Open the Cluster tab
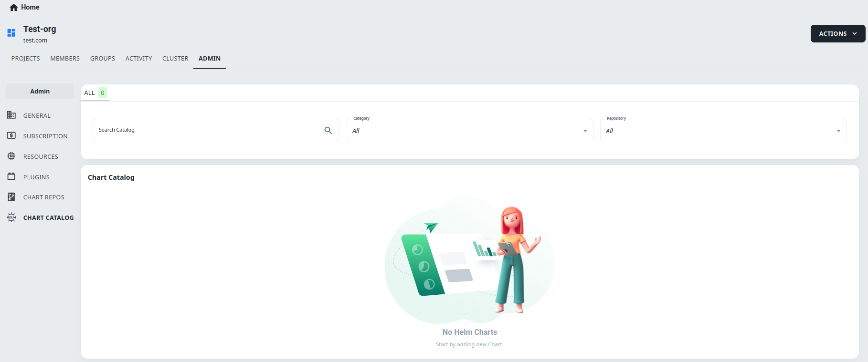The width and height of the screenshot is (868, 362). pos(175,58)
